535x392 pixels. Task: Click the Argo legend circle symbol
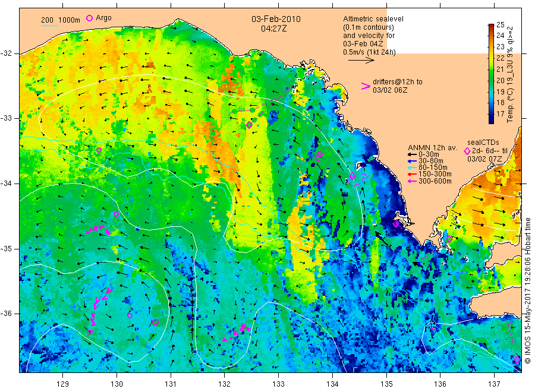click(89, 18)
